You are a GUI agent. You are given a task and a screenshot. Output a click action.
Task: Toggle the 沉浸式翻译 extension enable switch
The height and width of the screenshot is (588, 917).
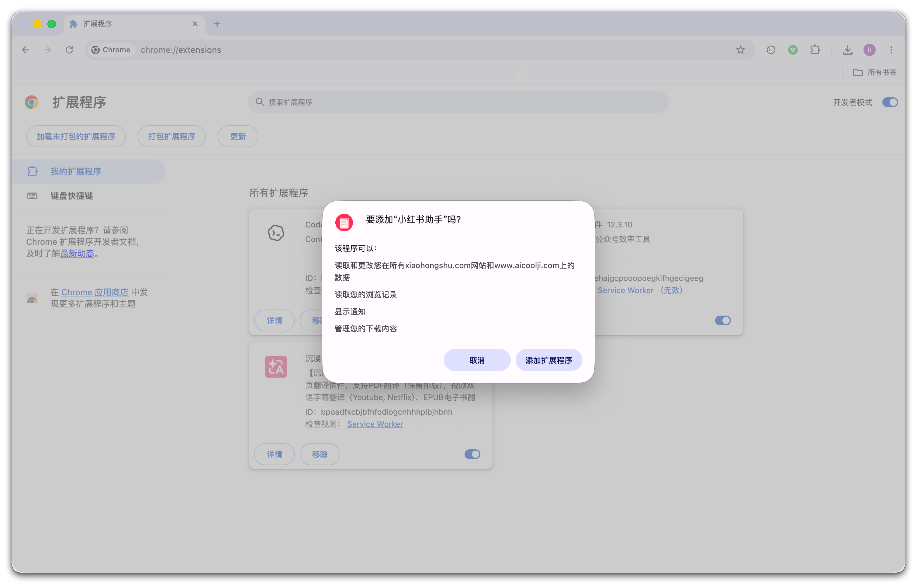tap(472, 454)
